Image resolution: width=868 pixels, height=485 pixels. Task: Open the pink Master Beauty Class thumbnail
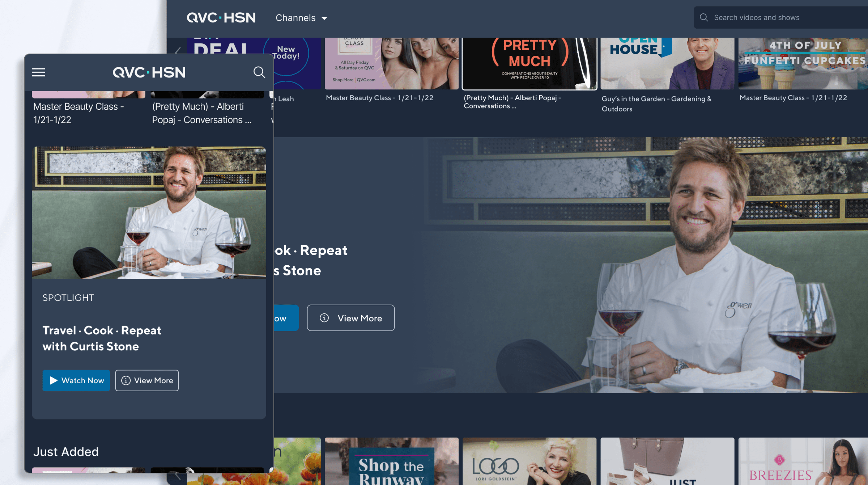click(x=392, y=63)
